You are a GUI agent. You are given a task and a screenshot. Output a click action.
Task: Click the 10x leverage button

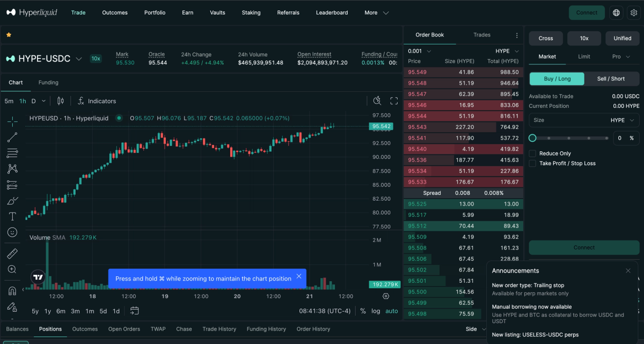coord(584,38)
